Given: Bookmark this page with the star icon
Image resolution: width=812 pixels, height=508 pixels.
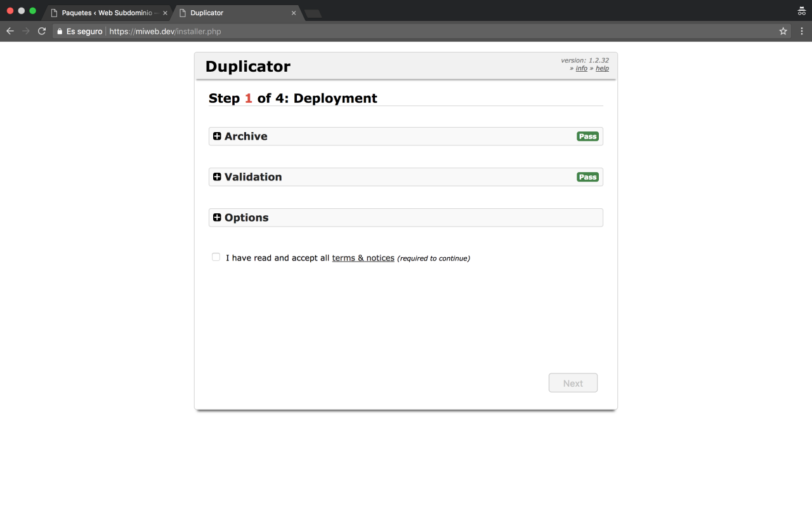Looking at the screenshot, I should click(783, 31).
